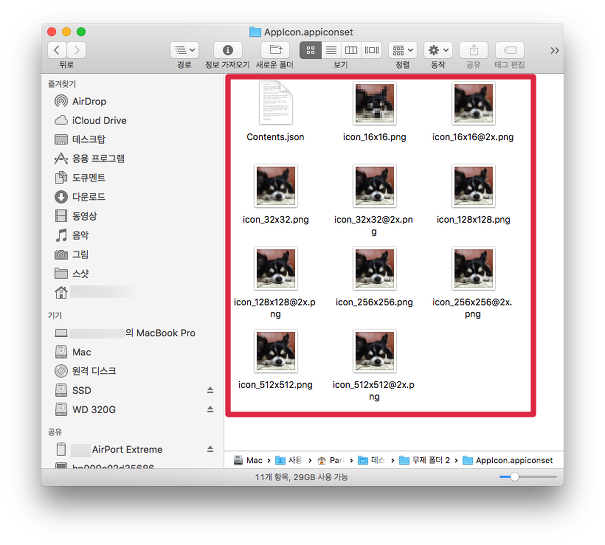Viewport: 605px width, 545px height.
Task: Click the AppIcon.appiconset title folder icon
Action: [255, 32]
